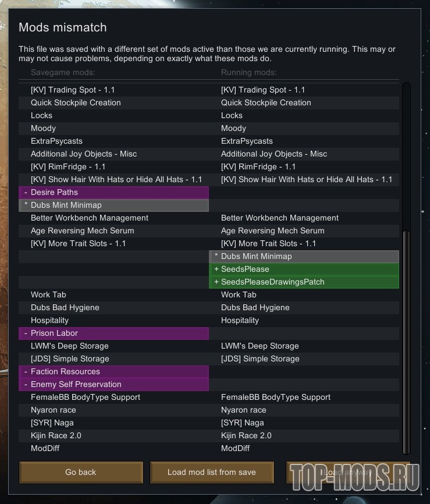The width and height of the screenshot is (430, 504).
Task: Click the Load anyway button
Action: (x=347, y=472)
